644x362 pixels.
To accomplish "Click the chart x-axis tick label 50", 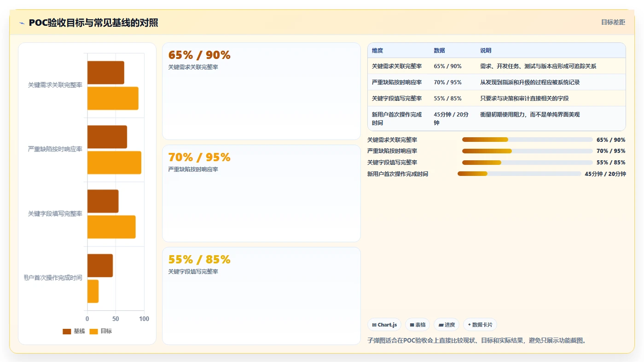I will point(116,319).
